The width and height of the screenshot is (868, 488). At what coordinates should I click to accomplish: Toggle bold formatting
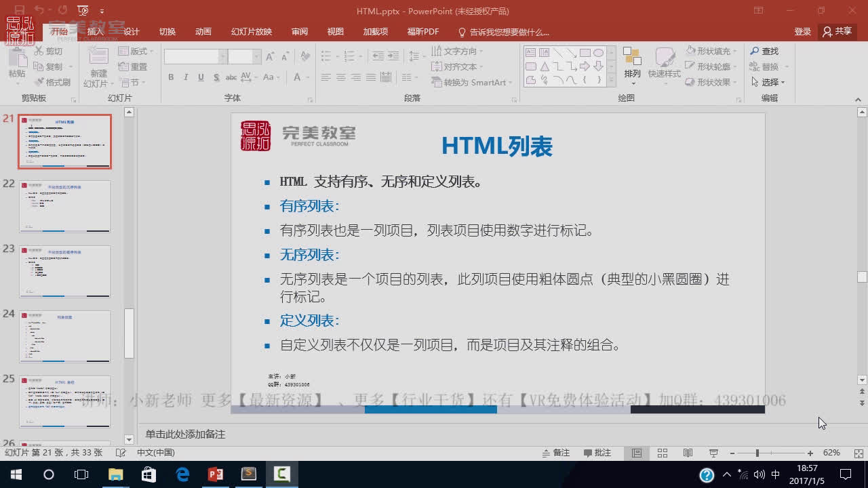pyautogui.click(x=171, y=77)
